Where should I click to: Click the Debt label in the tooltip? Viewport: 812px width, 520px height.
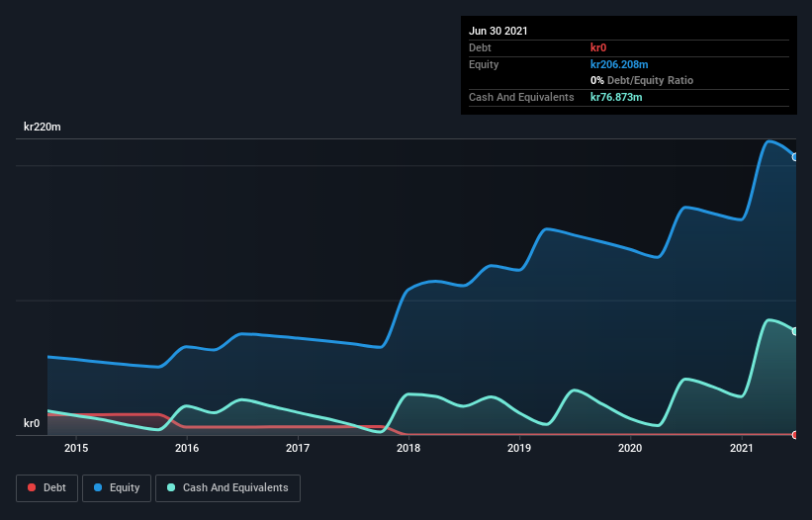tap(480, 47)
